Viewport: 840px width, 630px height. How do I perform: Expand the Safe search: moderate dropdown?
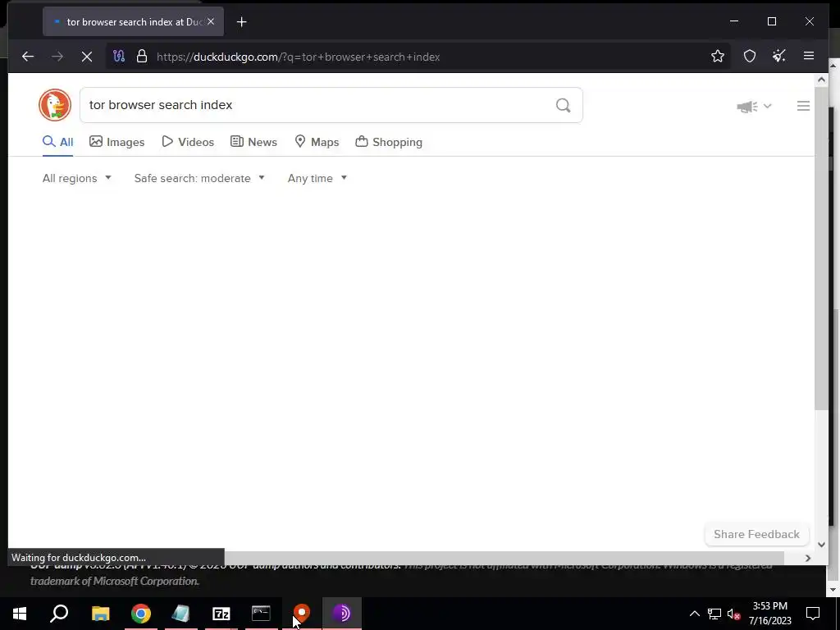[199, 178]
